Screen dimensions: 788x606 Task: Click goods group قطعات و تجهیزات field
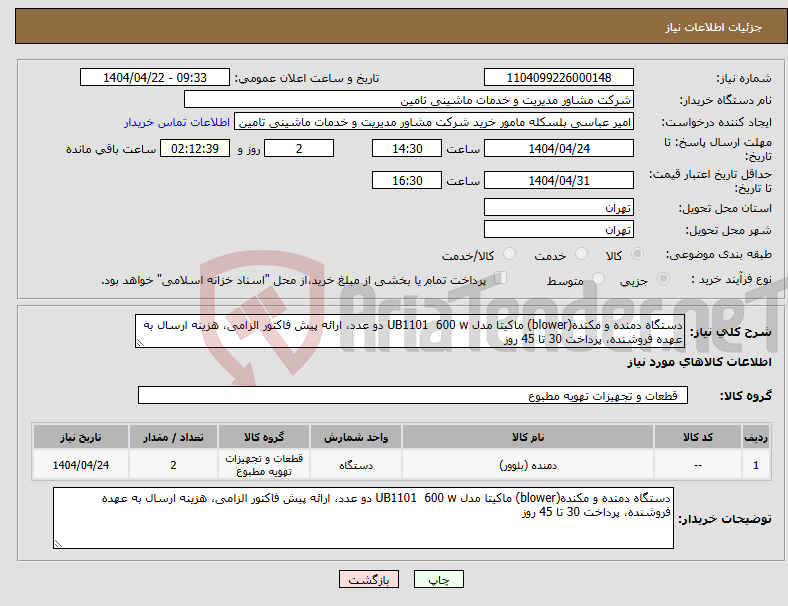413,395
